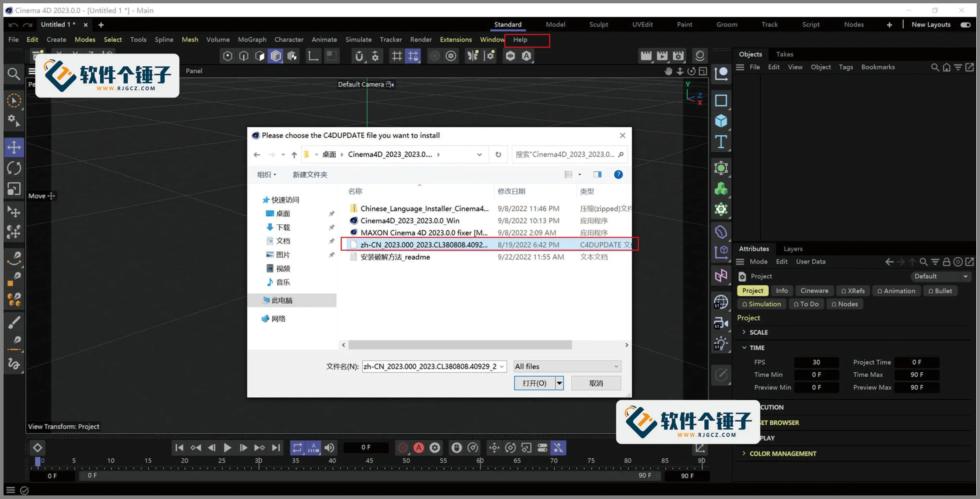
Task: Click the FPS value field
Action: tap(816, 362)
